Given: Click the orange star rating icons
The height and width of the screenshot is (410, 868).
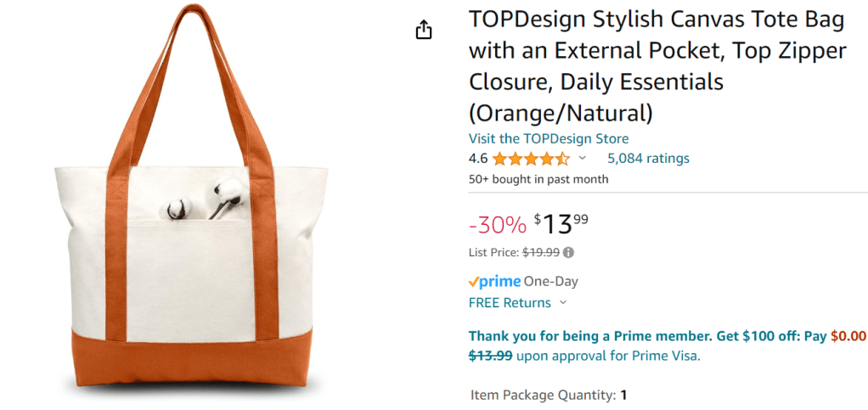Looking at the screenshot, I should point(531,159).
